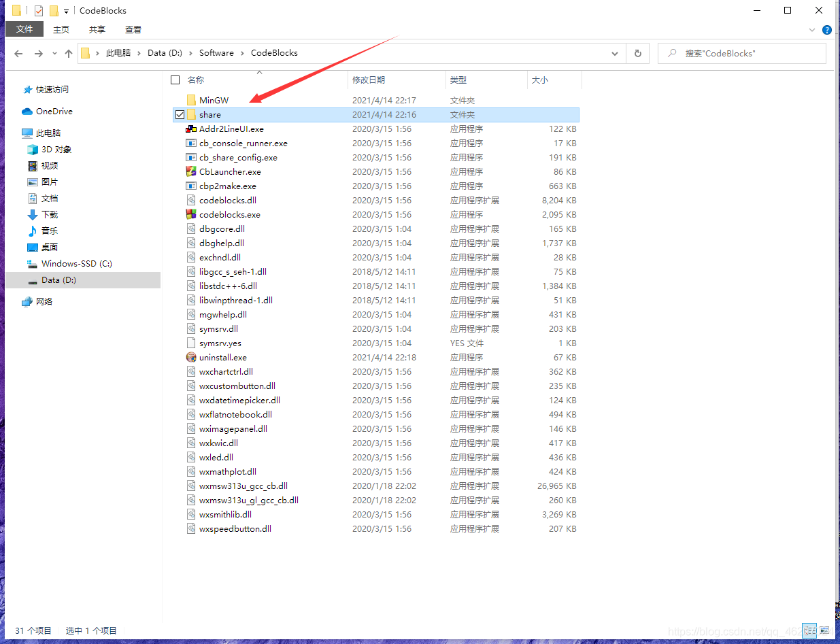Switch to the 查看 ribbon tab
Screen dimensions: 840x644
tap(133, 29)
